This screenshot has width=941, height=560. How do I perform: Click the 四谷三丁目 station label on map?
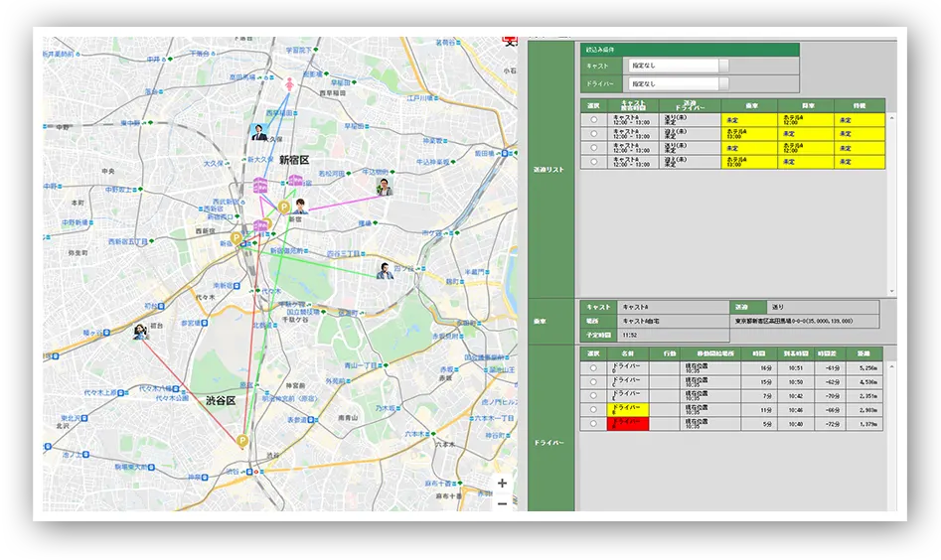pos(343,253)
